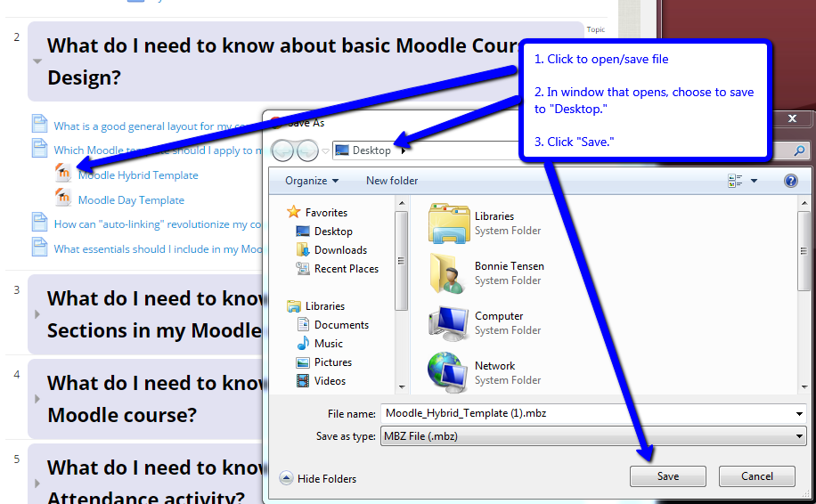This screenshot has width=816, height=504.
Task: Select 'Videos' under Libraries
Action: tap(330, 381)
